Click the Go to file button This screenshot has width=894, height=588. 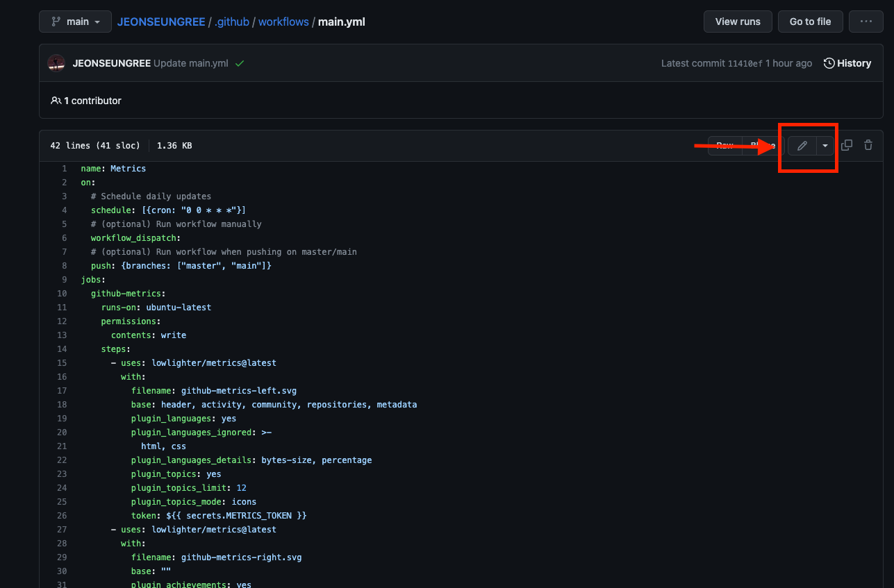pyautogui.click(x=810, y=22)
